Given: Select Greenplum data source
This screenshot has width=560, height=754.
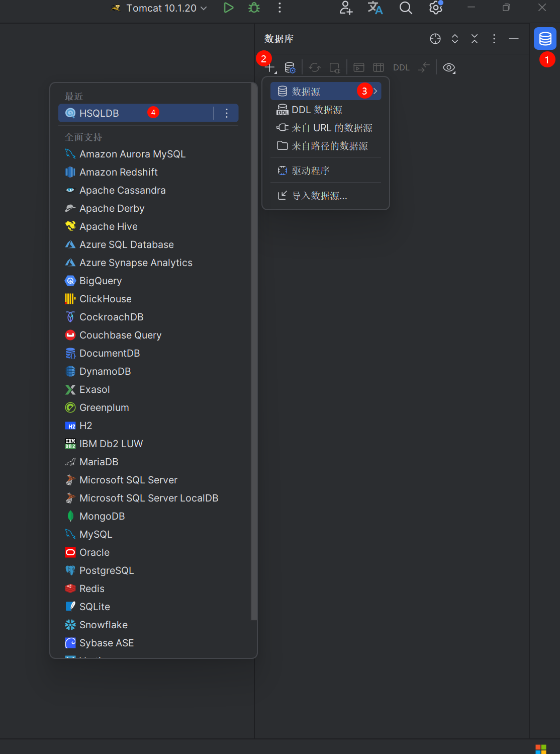Looking at the screenshot, I should tap(148, 407).
